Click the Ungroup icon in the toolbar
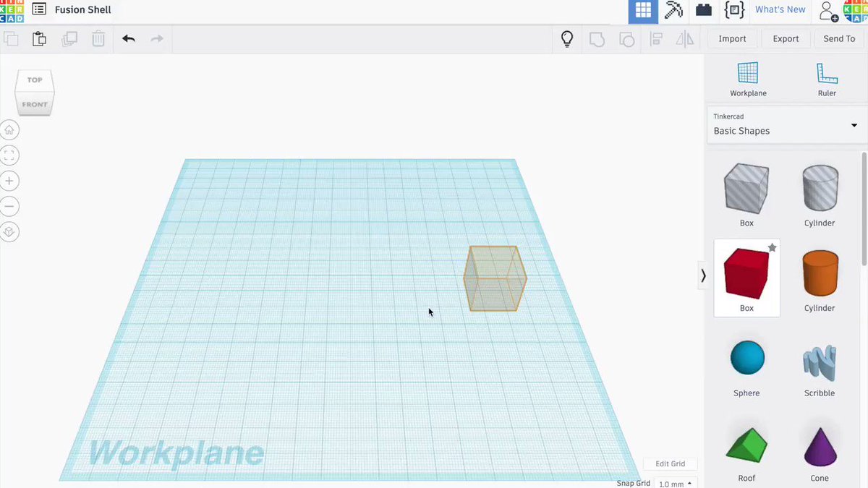Image resolution: width=868 pixels, height=488 pixels. (626, 38)
